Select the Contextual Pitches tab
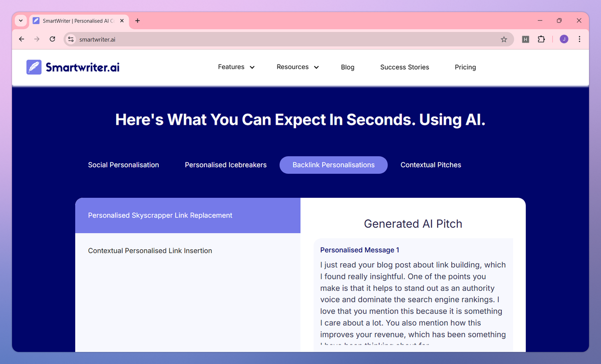 (x=431, y=165)
